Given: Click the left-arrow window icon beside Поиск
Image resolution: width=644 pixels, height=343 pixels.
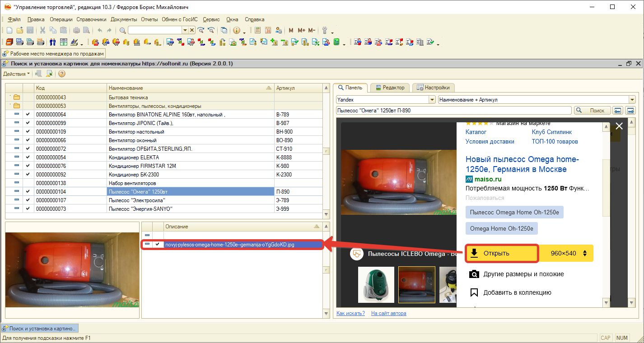Looking at the screenshot, I should click(617, 111).
